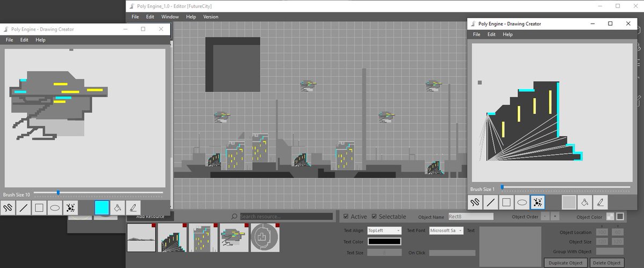Select ellipse tool in Brush Size 1 window
Viewport: 644px width, 268px height.
(x=522, y=202)
